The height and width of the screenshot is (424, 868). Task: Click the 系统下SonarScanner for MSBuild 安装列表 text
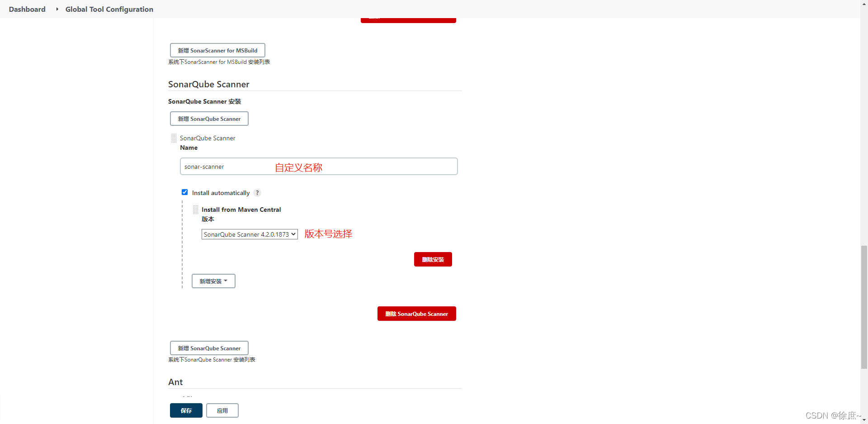pos(219,62)
